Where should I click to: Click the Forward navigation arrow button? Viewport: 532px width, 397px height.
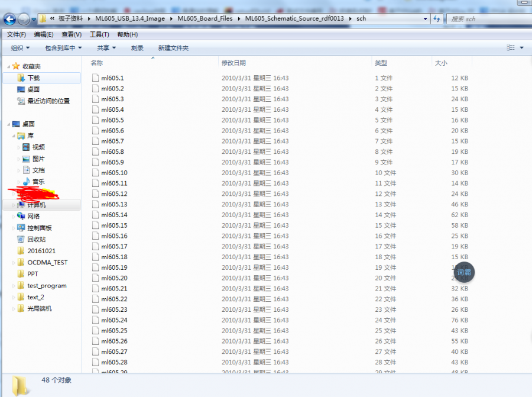(x=24, y=20)
